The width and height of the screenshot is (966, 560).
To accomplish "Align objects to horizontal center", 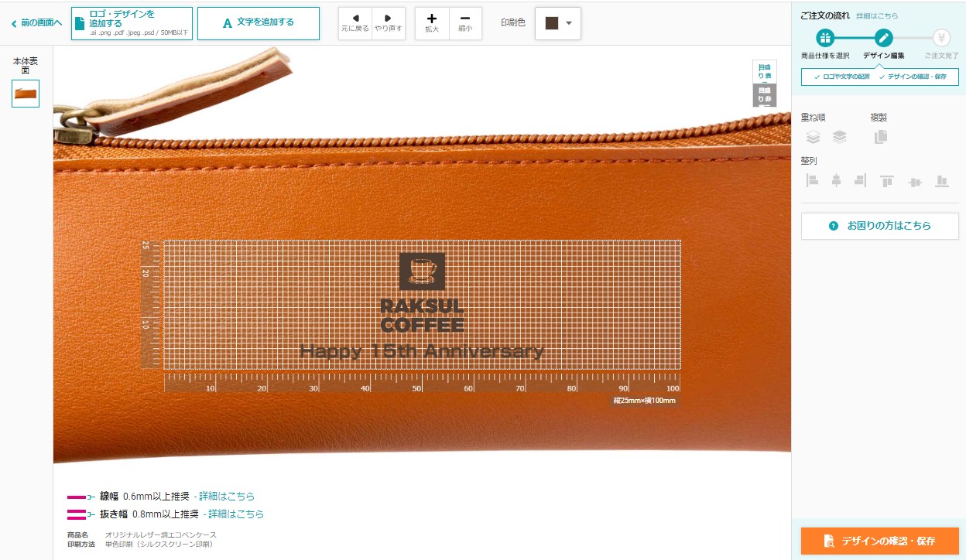I will tap(836, 180).
